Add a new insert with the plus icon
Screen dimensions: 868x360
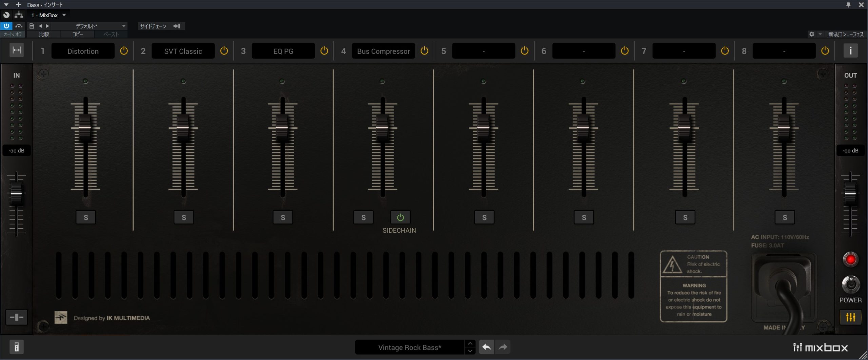click(x=19, y=5)
